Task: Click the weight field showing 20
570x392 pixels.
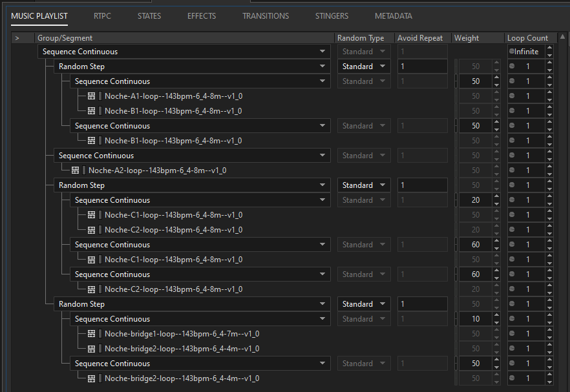Action: [x=476, y=200]
